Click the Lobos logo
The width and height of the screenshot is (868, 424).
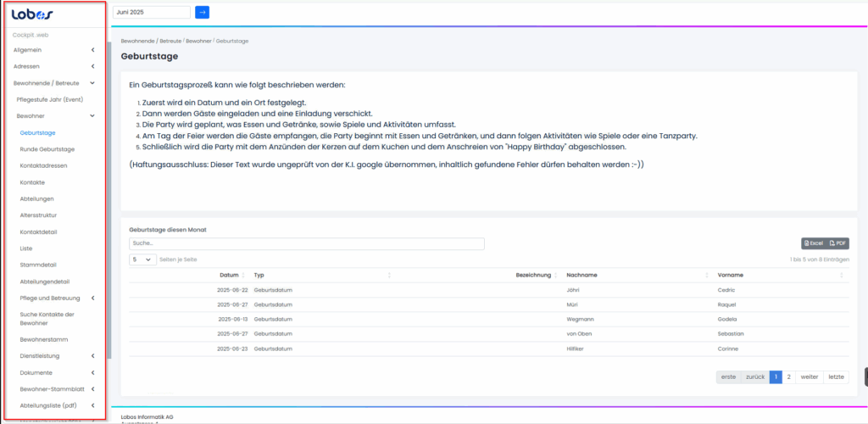tap(33, 14)
